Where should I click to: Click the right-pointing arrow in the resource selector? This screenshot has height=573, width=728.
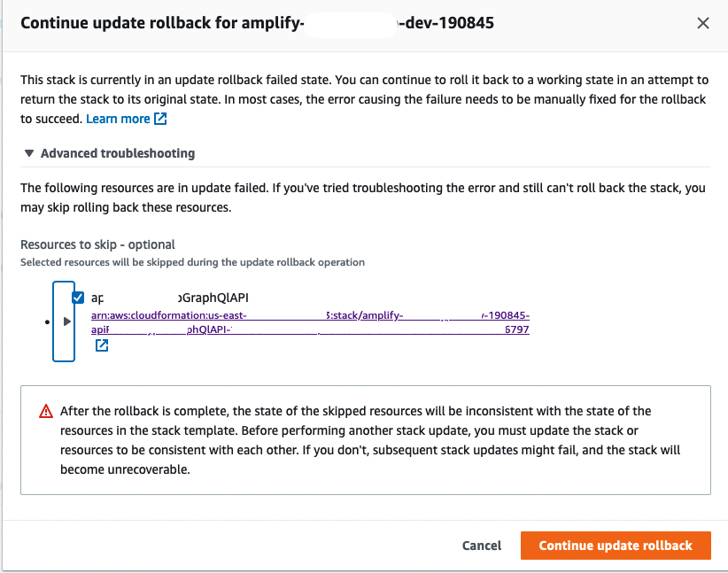coord(66,322)
